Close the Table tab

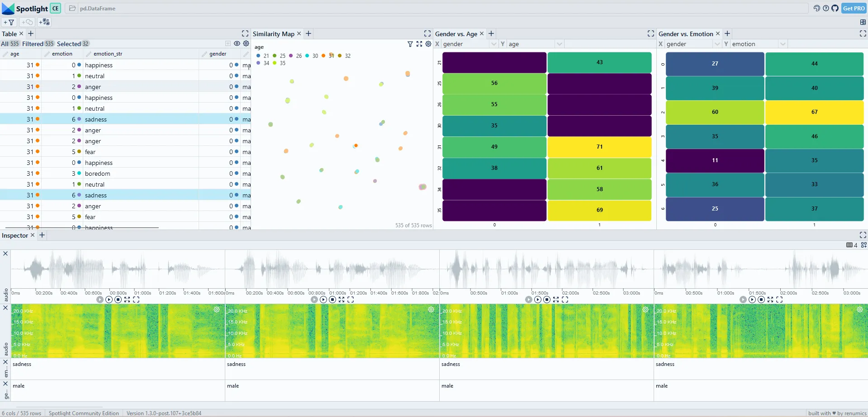(x=21, y=33)
